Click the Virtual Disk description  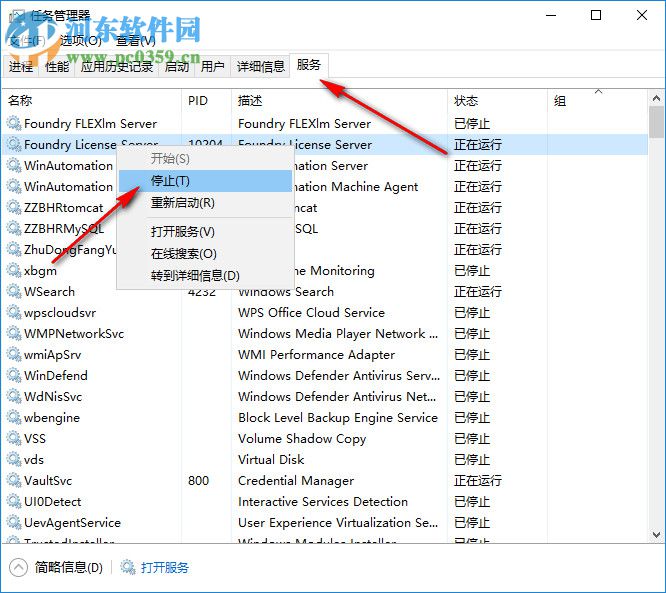click(x=271, y=460)
